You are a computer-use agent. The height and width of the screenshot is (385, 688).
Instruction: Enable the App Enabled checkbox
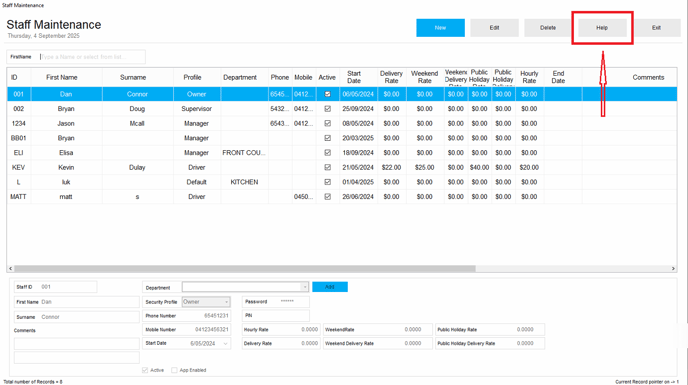pyautogui.click(x=174, y=370)
